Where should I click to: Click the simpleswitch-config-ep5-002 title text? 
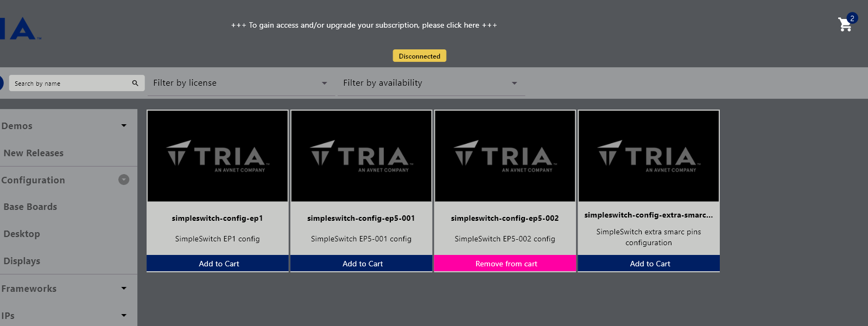tap(505, 218)
